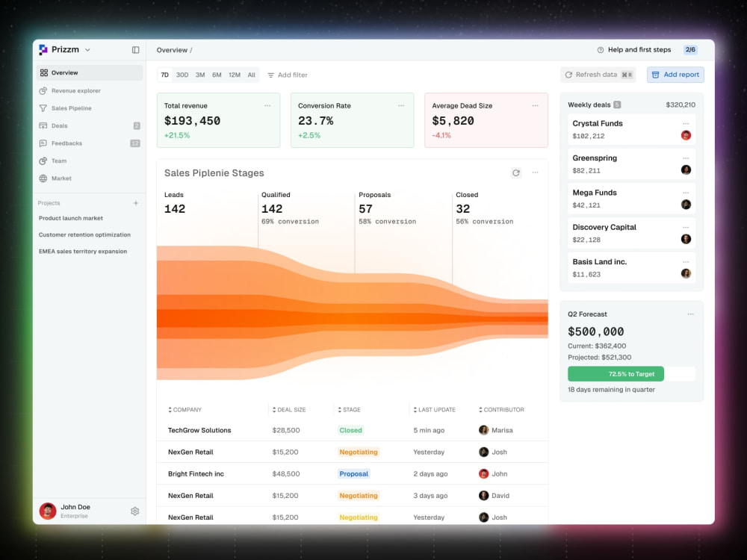Open Sales Pipeline in the sidebar

tap(90, 108)
